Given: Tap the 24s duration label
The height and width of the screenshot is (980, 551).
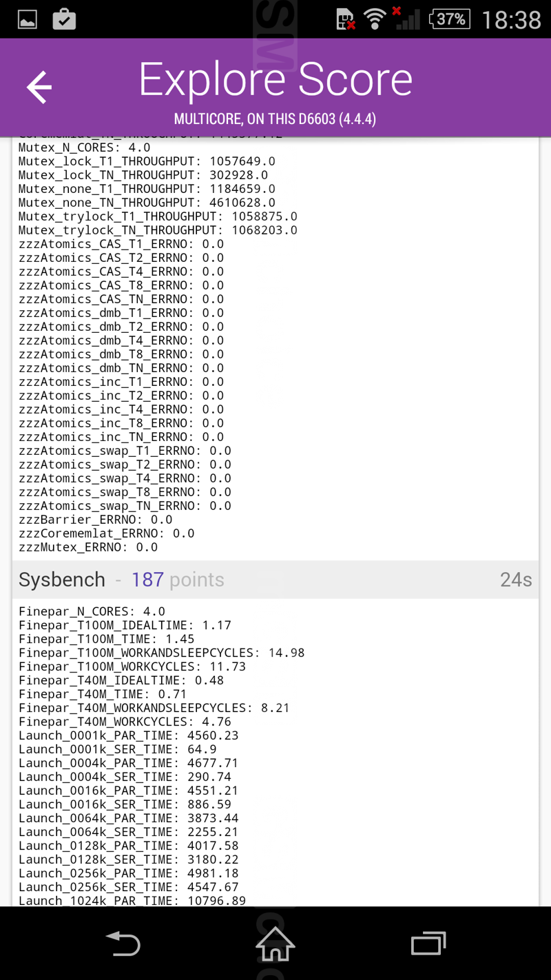Looking at the screenshot, I should pyautogui.click(x=516, y=580).
